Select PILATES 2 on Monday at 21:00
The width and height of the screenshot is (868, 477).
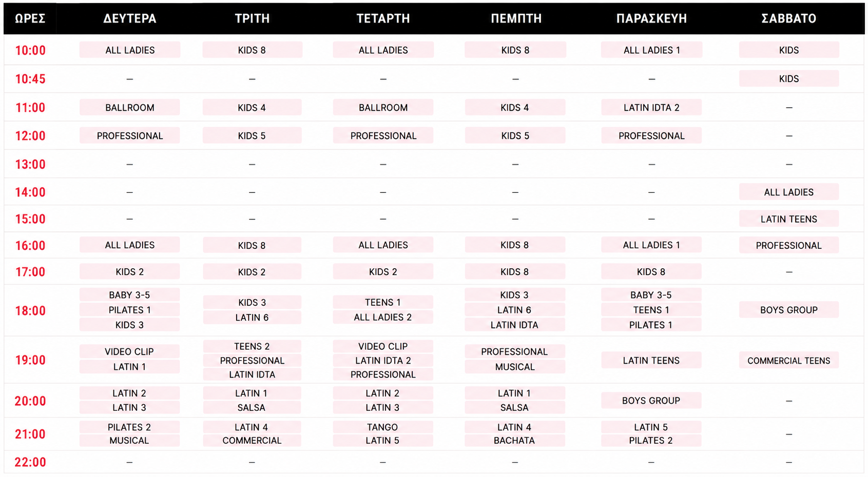129,427
